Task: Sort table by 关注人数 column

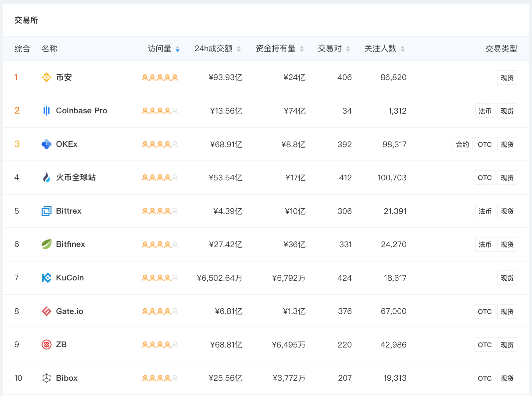Action: tap(384, 49)
